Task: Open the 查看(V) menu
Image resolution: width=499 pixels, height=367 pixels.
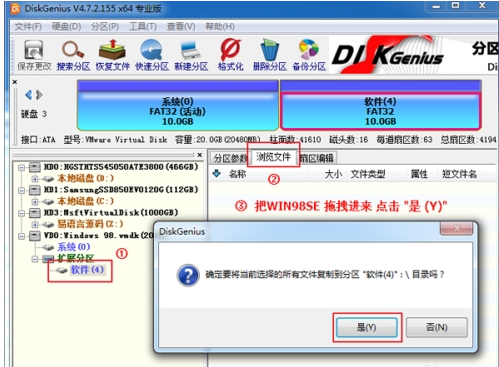Action: (181, 26)
